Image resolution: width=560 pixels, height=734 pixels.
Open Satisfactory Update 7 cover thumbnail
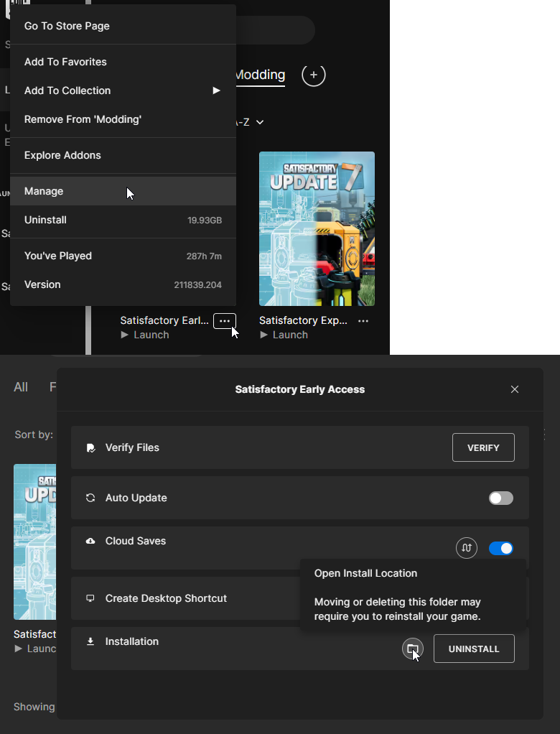coord(317,228)
